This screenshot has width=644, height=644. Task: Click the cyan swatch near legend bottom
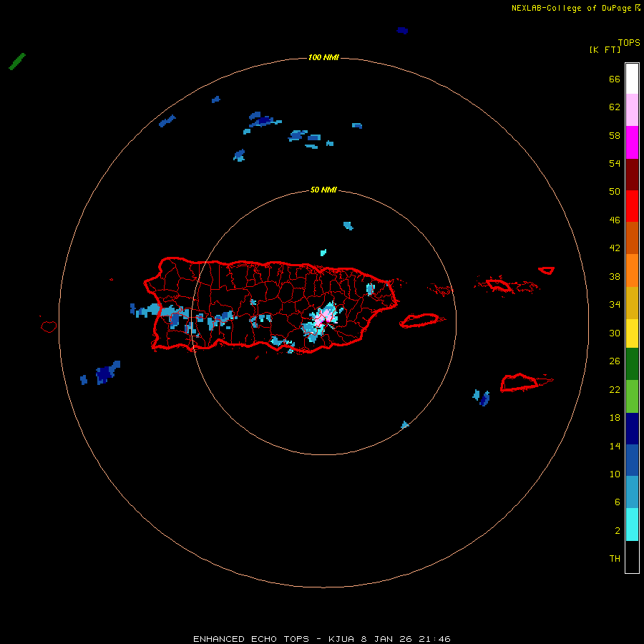pyautogui.click(x=632, y=525)
